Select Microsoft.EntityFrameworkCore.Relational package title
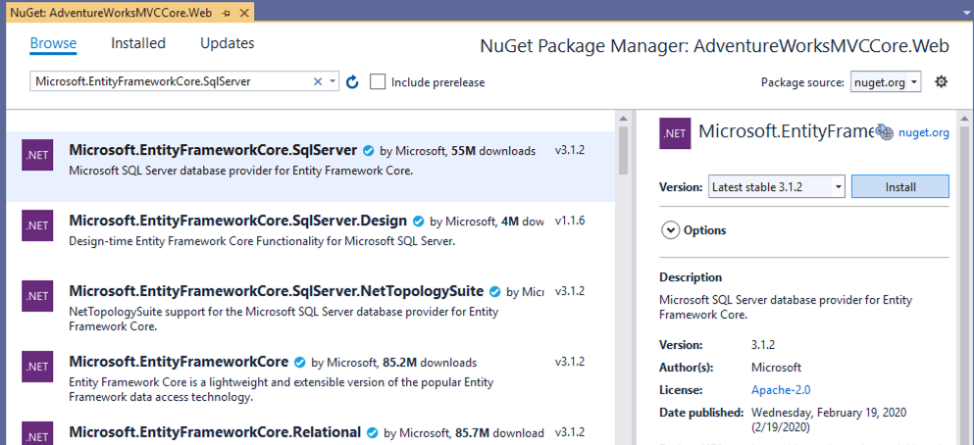Image resolution: width=974 pixels, height=445 pixels. pyautogui.click(x=215, y=432)
